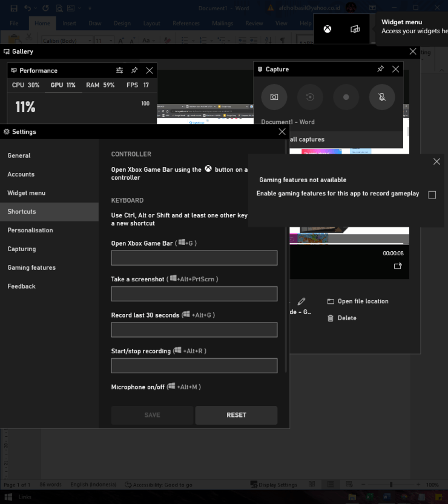Start recording with the round record button
The height and width of the screenshot is (504, 448).
click(x=346, y=97)
